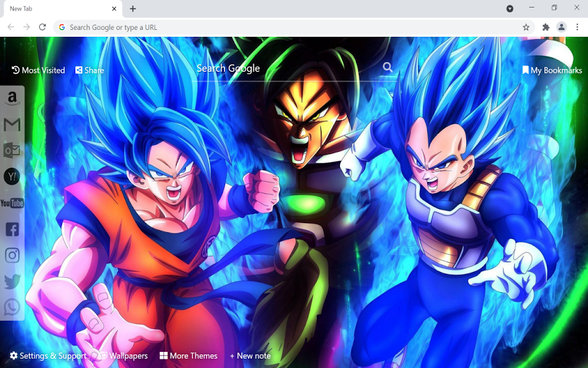Focus the Chrome address bar
Image resolution: width=588 pixels, height=368 pixels.
(x=295, y=27)
